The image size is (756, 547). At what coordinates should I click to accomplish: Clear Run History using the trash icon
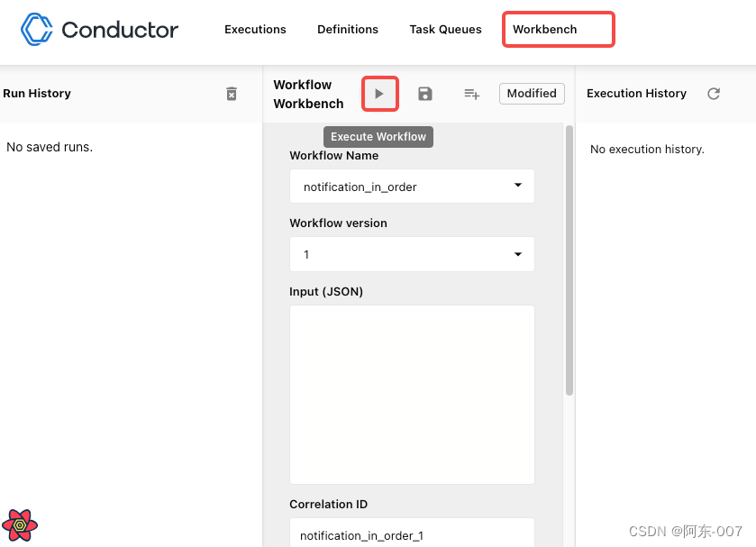(x=232, y=93)
